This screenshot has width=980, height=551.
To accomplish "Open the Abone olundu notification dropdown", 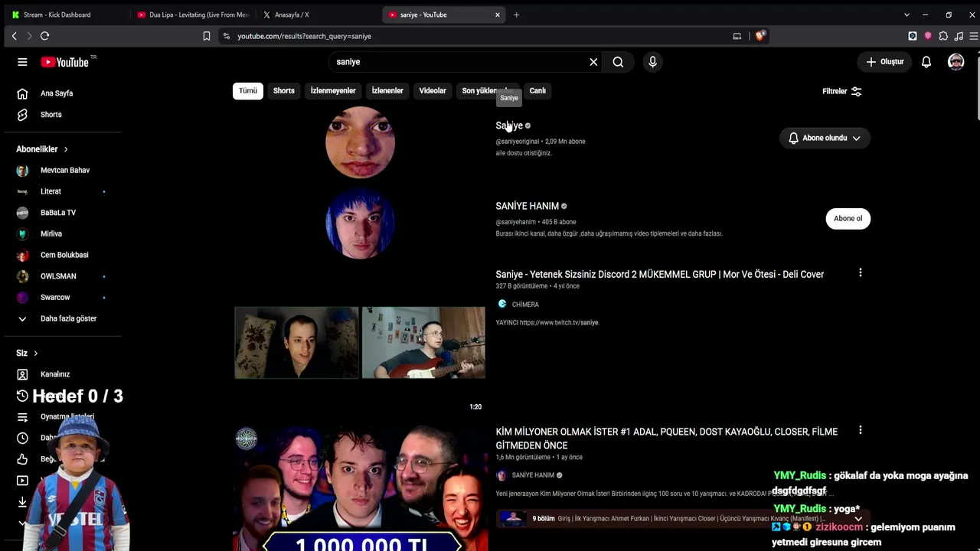I will point(825,139).
